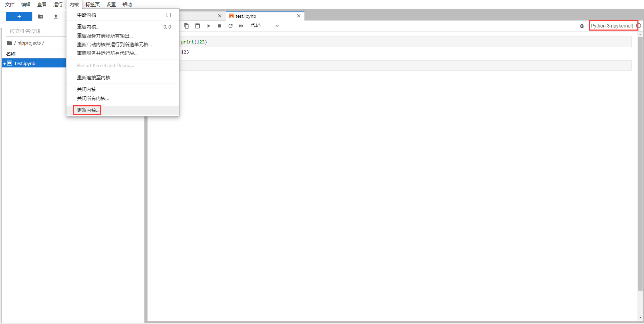Select 关闭所有内核... menu entry

click(x=123, y=98)
